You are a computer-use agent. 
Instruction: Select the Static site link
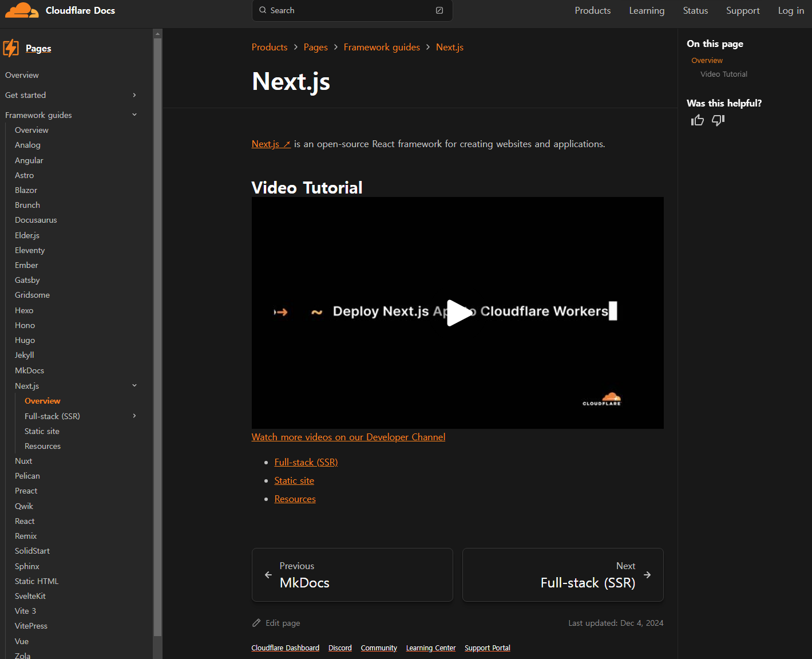(294, 480)
